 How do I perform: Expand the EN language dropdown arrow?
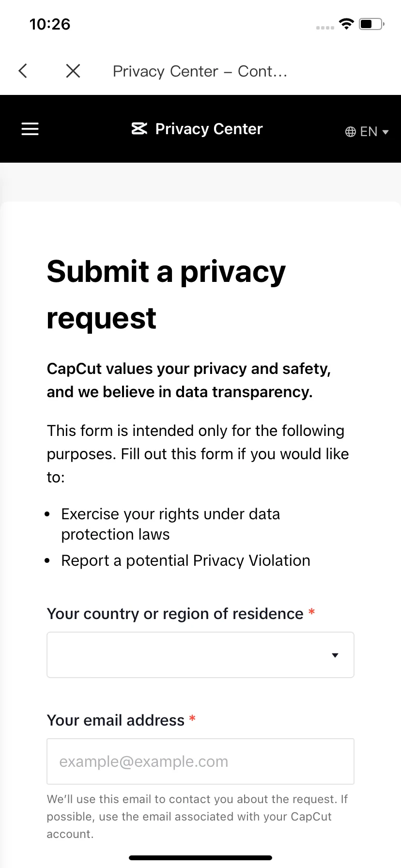point(386,132)
